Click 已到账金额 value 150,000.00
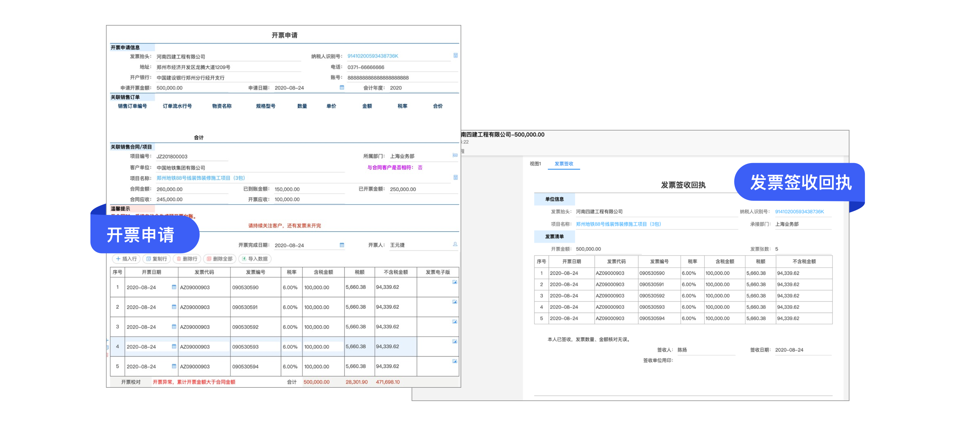 tap(287, 189)
